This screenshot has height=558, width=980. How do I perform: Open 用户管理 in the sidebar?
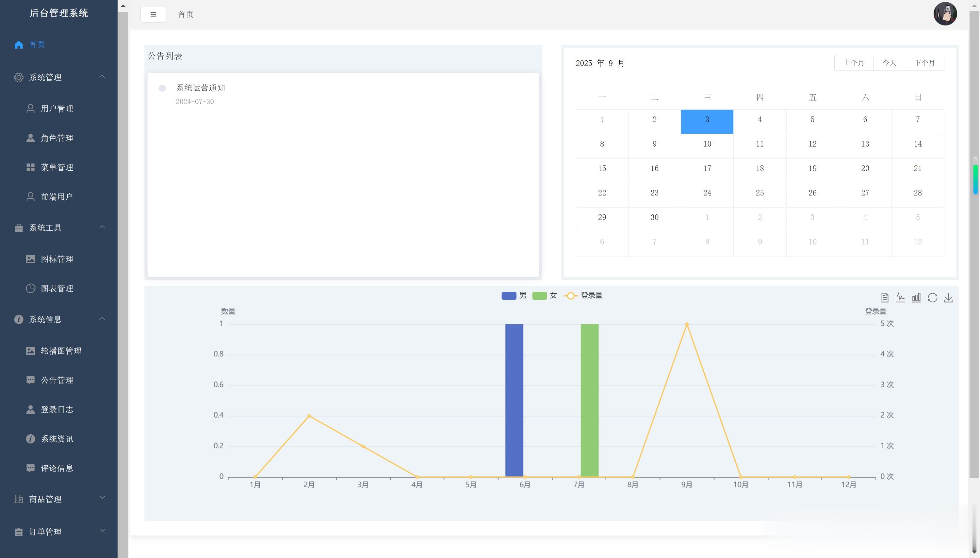[x=57, y=109]
